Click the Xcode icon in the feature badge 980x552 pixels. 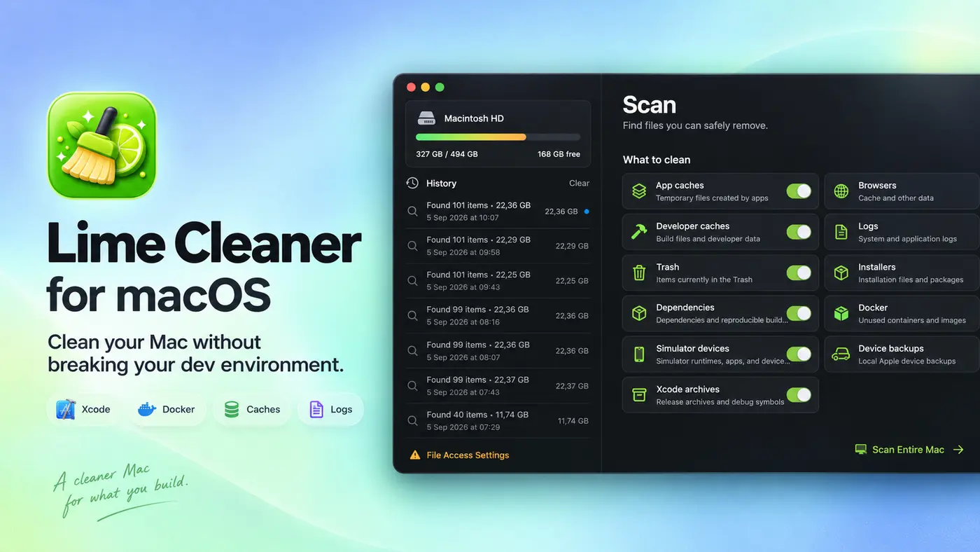coord(66,409)
